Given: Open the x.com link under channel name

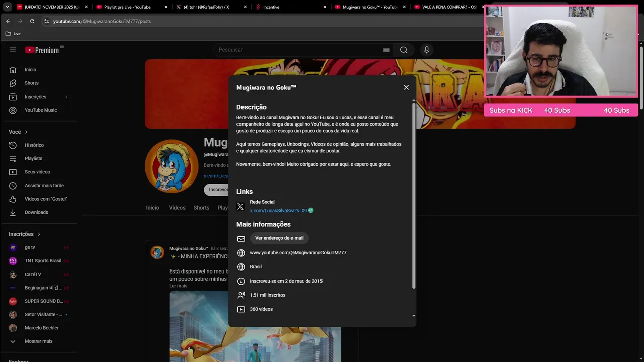Looking at the screenshot, I should (216, 176).
